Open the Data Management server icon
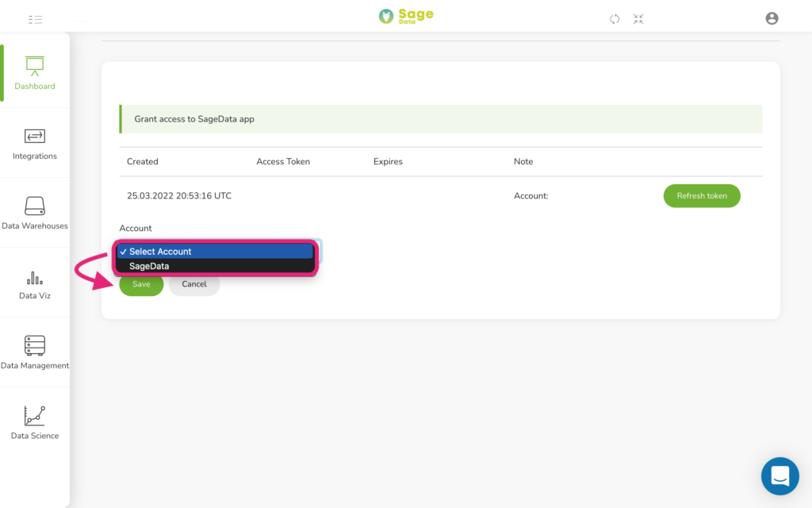Screen dimensions: 812x508 click(35, 345)
